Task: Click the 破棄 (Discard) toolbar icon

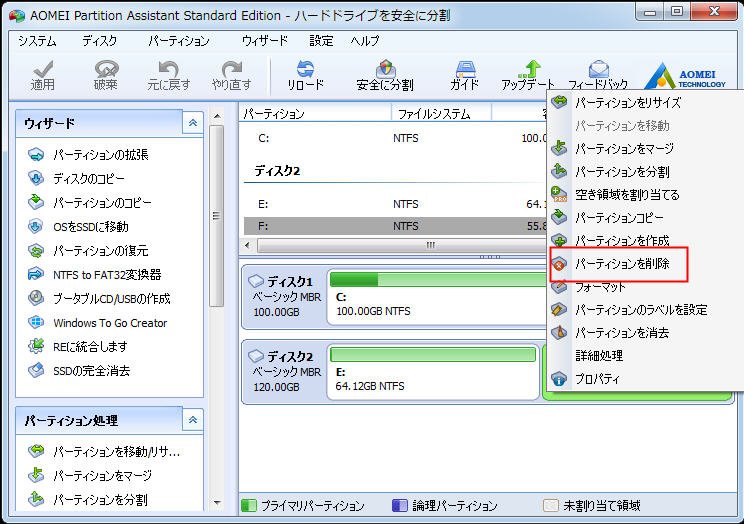Action: pos(105,75)
